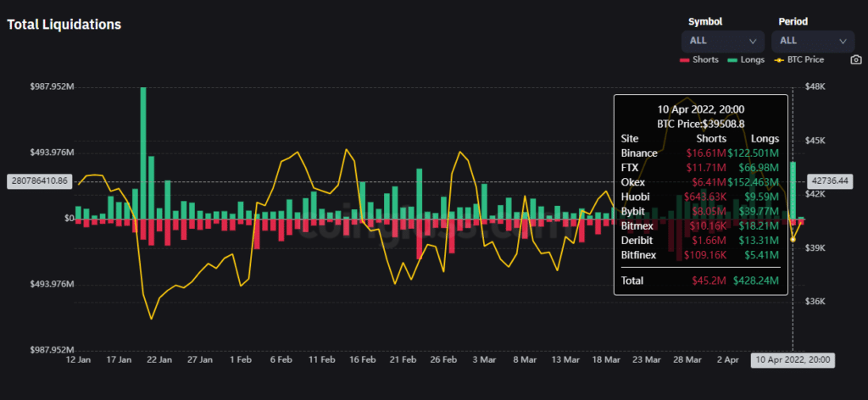
Task: Click the 10 Apr 2022, 20:00 date tag on axis
Action: [793, 359]
